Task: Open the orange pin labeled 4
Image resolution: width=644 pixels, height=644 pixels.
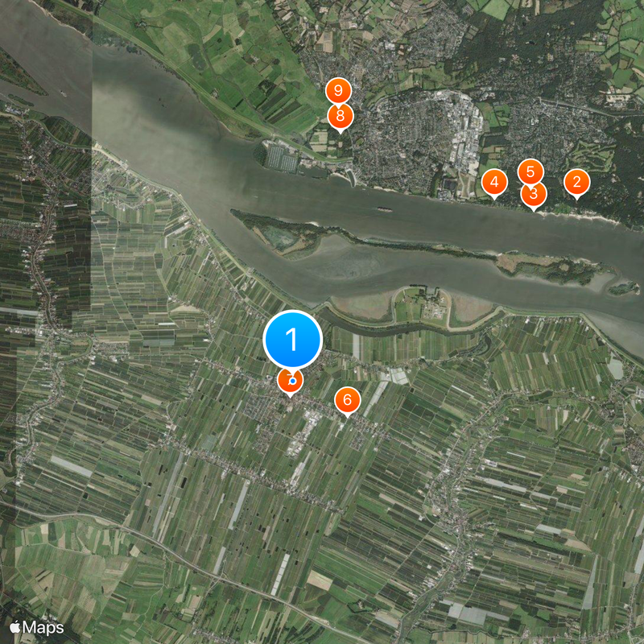Action: coord(494,182)
